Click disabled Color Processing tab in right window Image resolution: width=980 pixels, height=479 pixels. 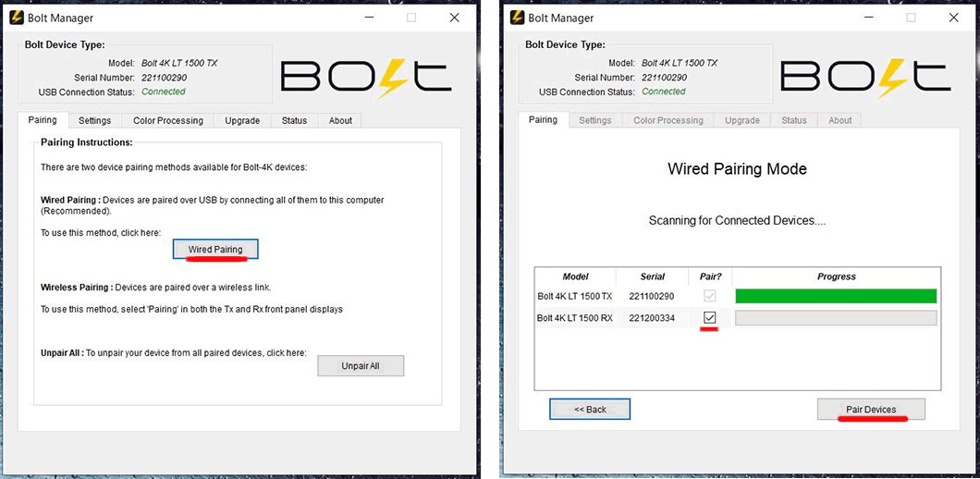click(x=668, y=120)
